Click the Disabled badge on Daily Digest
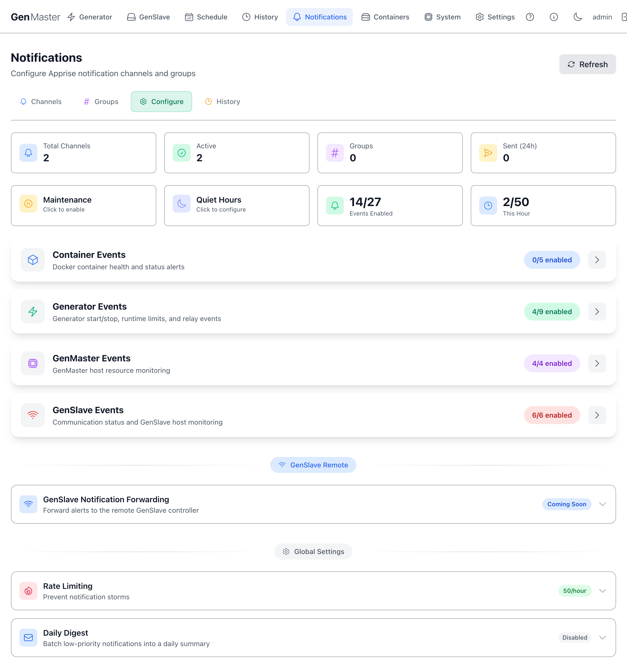The width and height of the screenshot is (627, 672). click(575, 637)
